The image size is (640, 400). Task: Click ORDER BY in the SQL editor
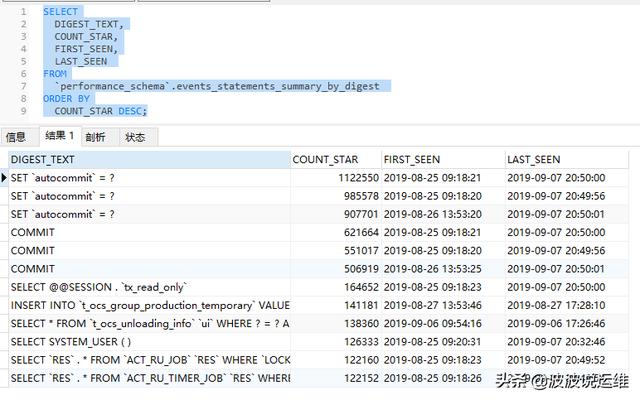coord(67,99)
